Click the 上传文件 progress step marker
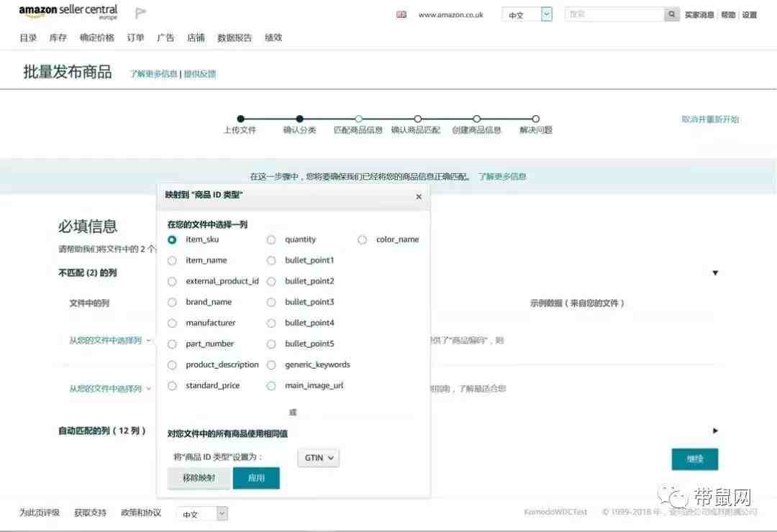Screen dimensions: 777x532 coord(241,119)
